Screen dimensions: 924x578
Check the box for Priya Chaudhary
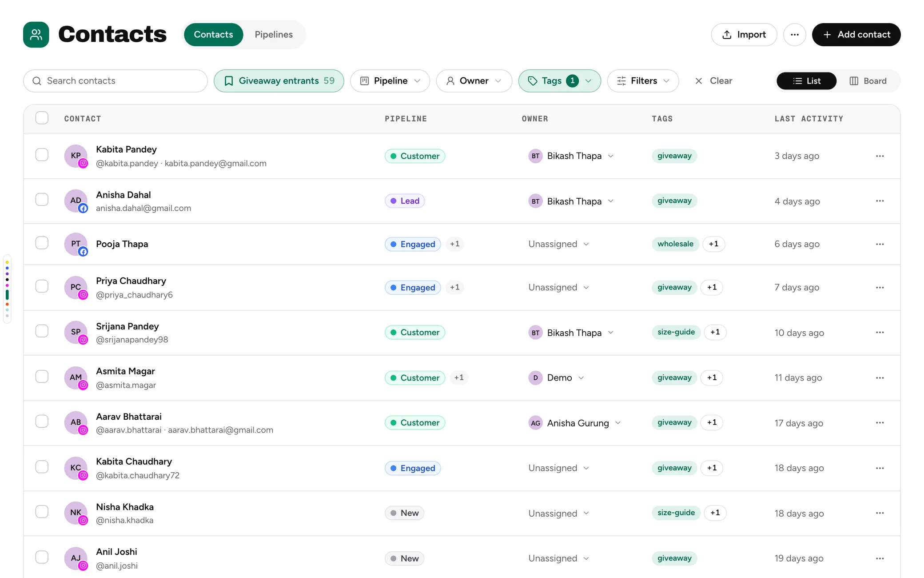42,286
